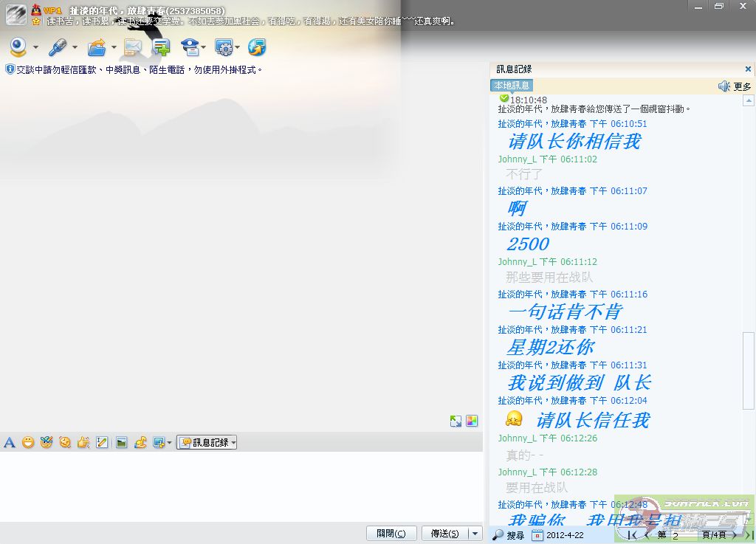Viewport: 756px width, 544px height.
Task: Click the 傳送(S) send button
Action: pos(444,534)
